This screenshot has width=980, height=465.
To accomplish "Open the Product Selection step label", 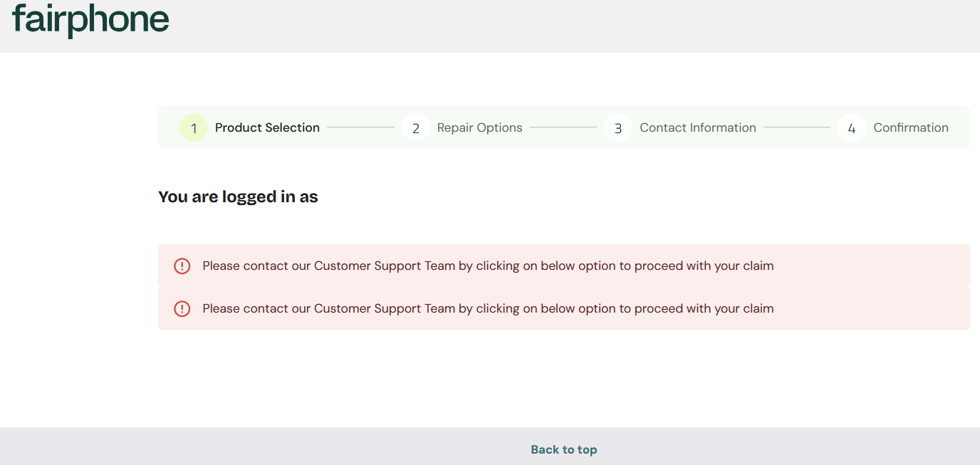I will click(267, 128).
